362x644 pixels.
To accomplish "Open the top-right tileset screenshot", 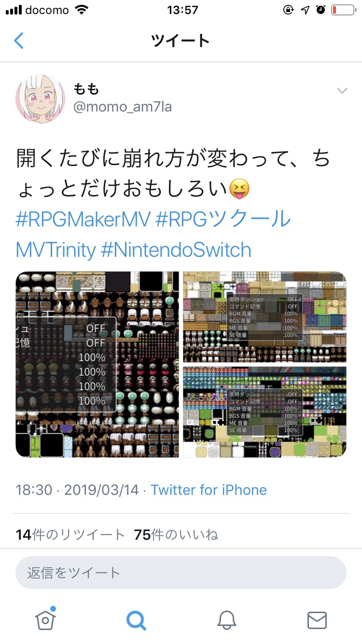I will click(x=265, y=317).
